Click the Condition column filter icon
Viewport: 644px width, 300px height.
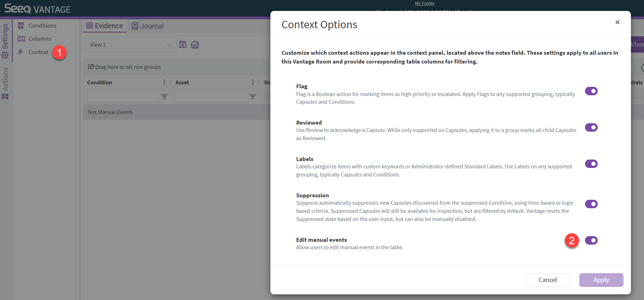[x=164, y=97]
